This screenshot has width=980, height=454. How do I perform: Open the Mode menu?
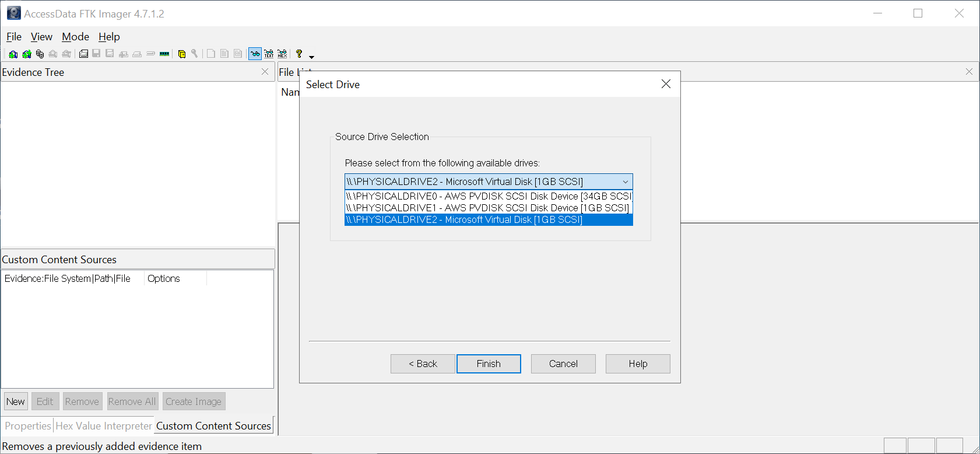click(x=75, y=37)
